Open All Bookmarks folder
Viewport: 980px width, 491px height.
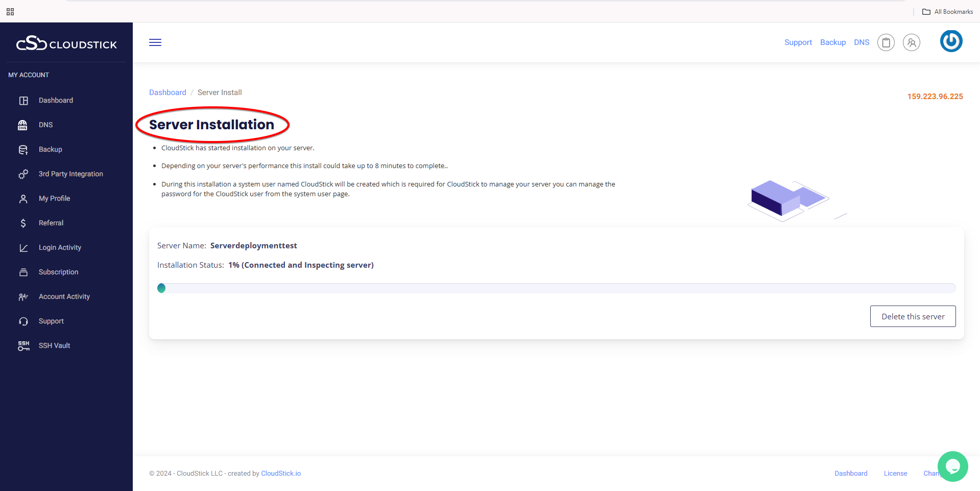point(948,12)
